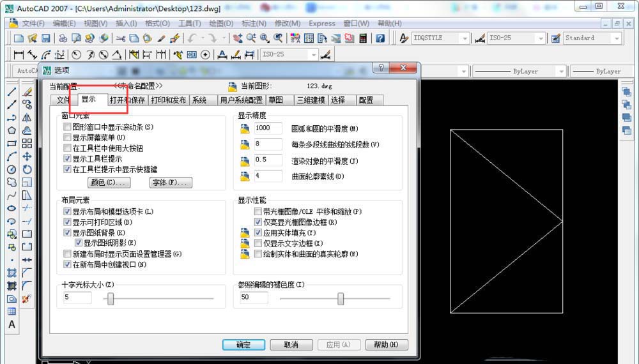
Task: Click the 十字光标大小 slider handle
Action: pos(111,300)
